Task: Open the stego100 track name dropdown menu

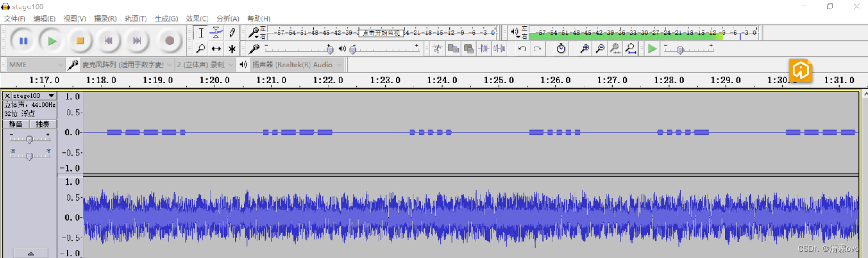Action: pos(34,96)
